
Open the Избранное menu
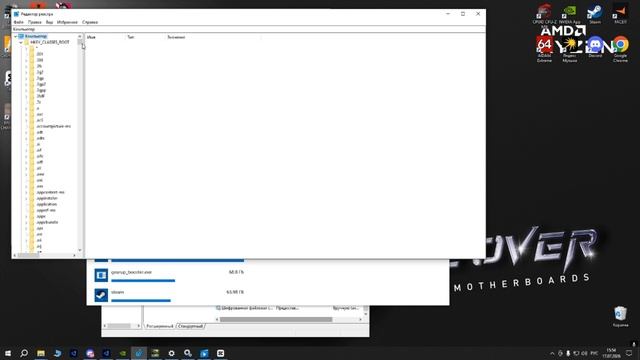(67, 22)
